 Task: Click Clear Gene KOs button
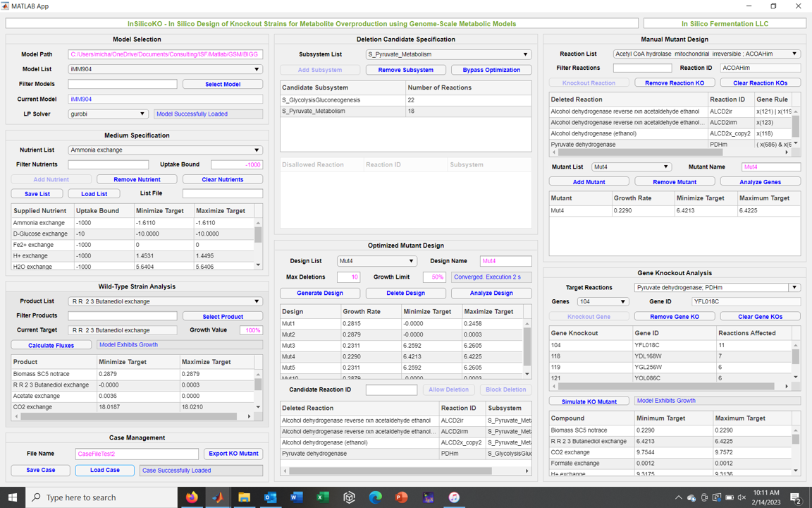(x=761, y=317)
